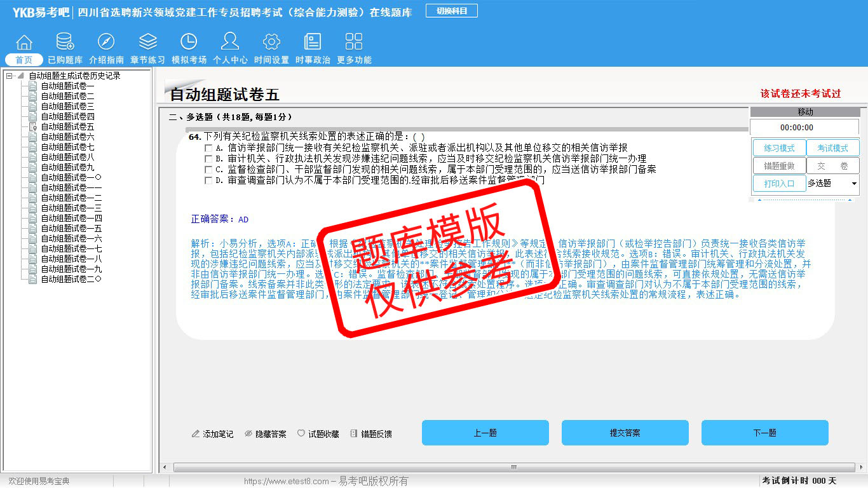Check the box for option C
Screen dimensions: 868x488
tap(208, 170)
